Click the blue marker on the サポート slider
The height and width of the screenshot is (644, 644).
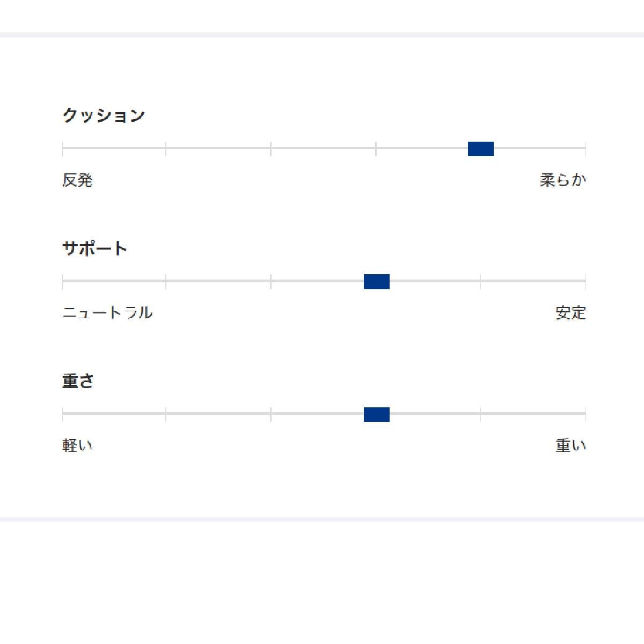(376, 281)
